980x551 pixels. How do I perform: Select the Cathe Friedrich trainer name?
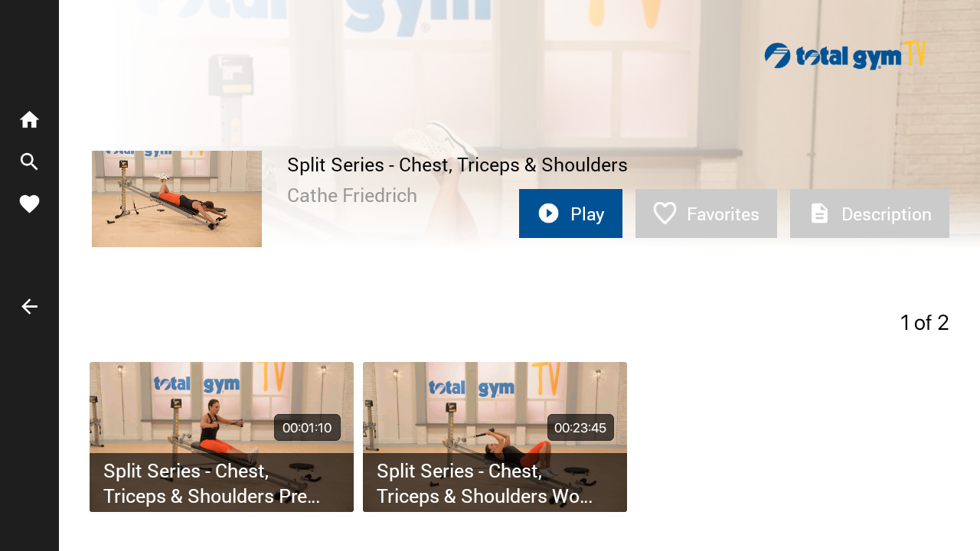[x=352, y=195]
